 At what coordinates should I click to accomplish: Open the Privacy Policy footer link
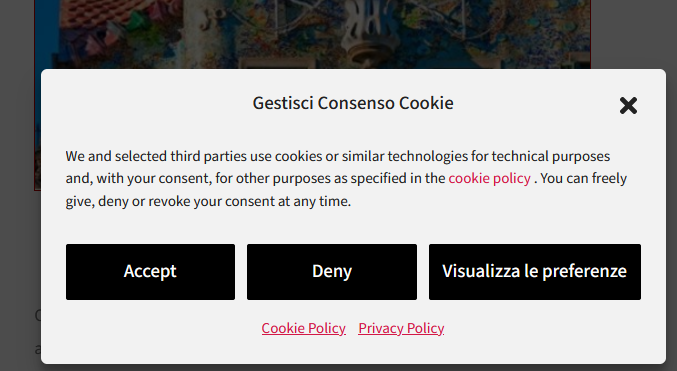401,328
